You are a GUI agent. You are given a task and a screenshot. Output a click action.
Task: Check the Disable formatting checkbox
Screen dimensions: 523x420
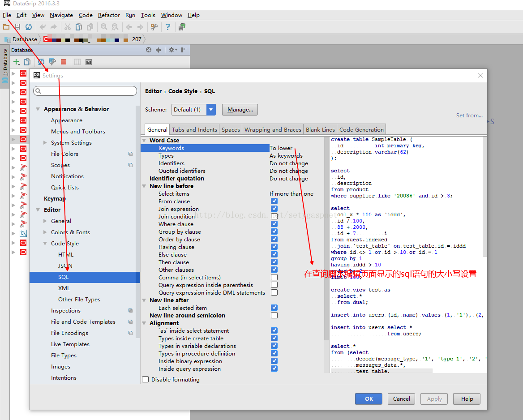tap(146, 379)
